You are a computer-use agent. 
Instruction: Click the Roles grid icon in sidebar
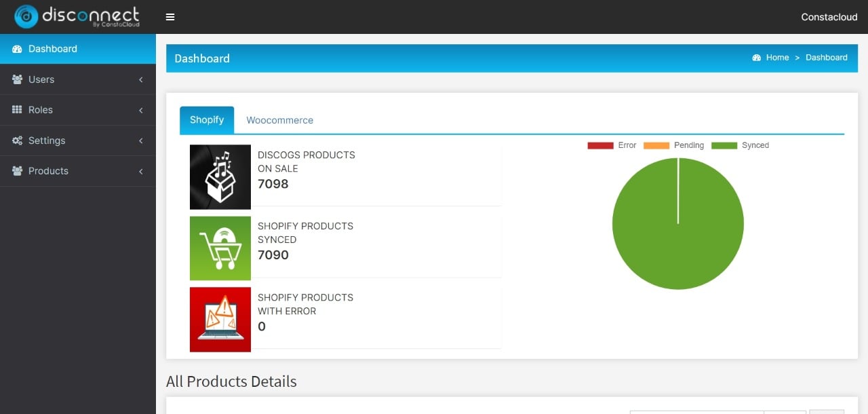(18, 110)
